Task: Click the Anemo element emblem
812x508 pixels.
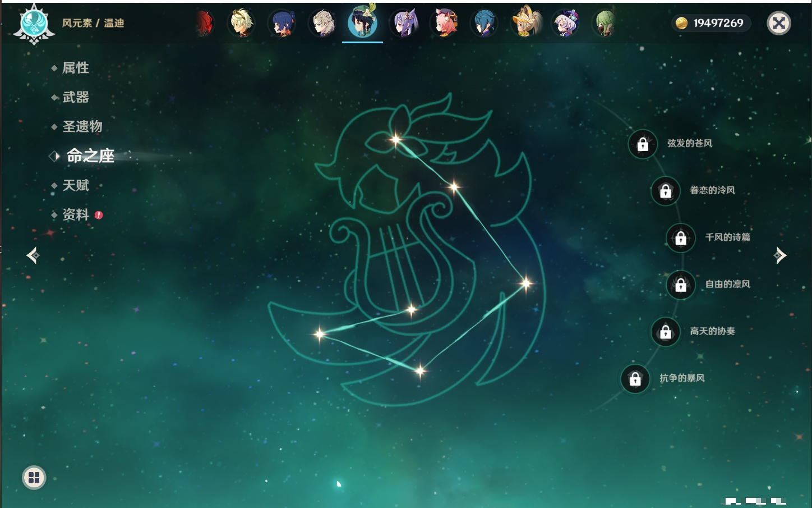Action: (x=34, y=24)
